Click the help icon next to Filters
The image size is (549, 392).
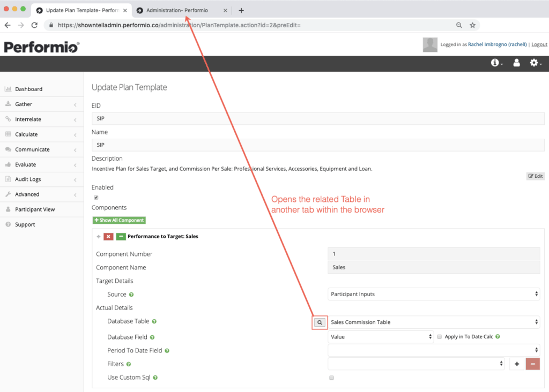129,364
